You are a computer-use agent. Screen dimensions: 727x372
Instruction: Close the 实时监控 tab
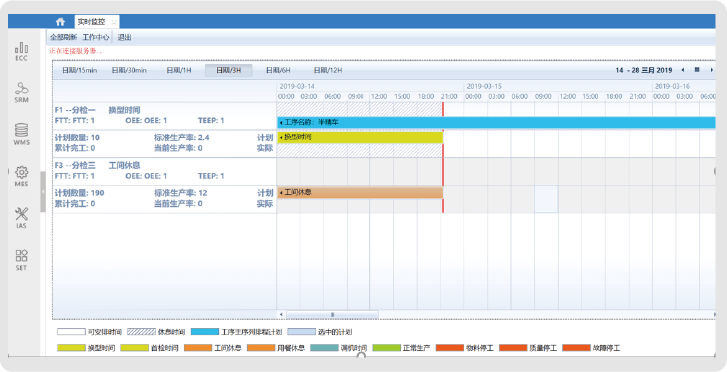tap(114, 22)
